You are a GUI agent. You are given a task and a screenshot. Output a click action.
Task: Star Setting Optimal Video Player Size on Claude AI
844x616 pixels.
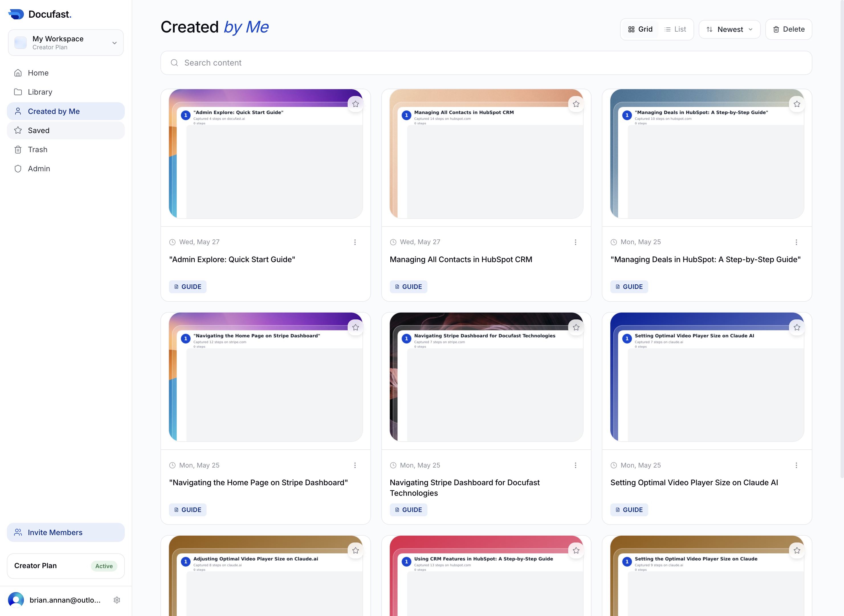point(797,327)
